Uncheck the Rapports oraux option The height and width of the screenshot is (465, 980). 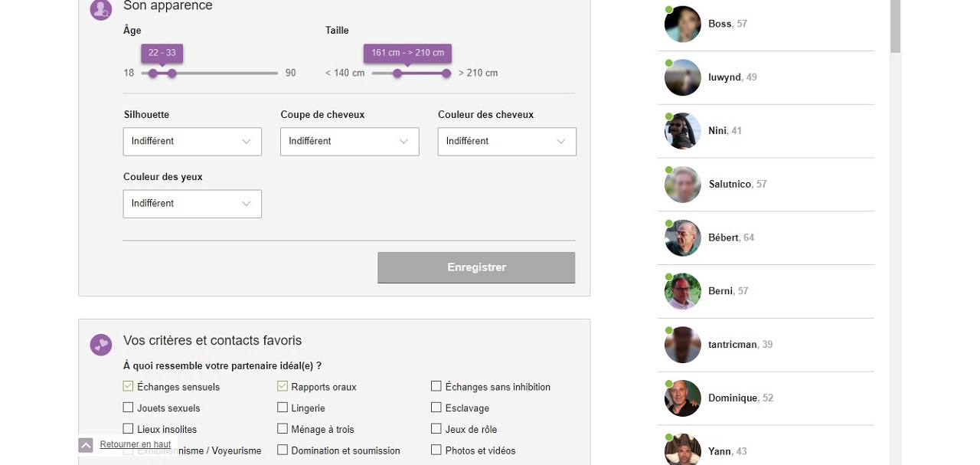tap(282, 386)
